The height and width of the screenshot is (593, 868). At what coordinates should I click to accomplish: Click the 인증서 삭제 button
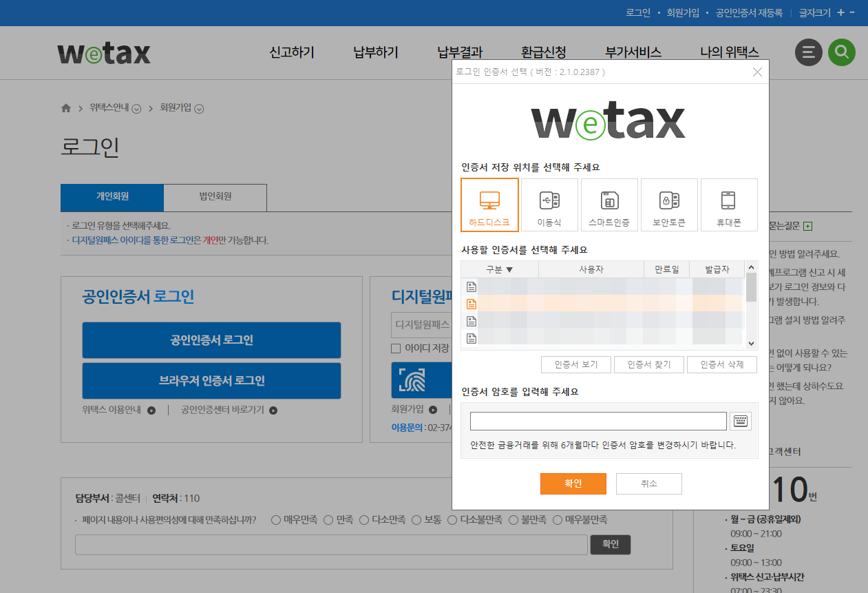pos(722,364)
